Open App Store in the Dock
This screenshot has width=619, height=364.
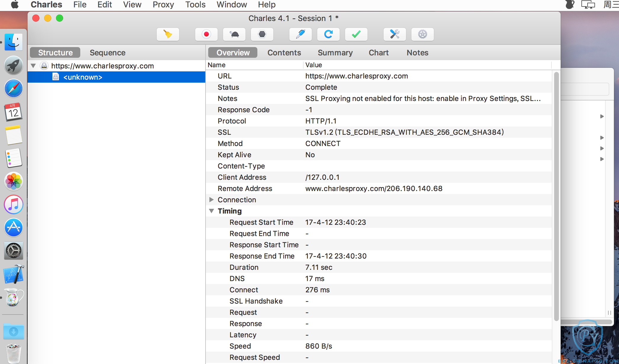[x=13, y=227]
